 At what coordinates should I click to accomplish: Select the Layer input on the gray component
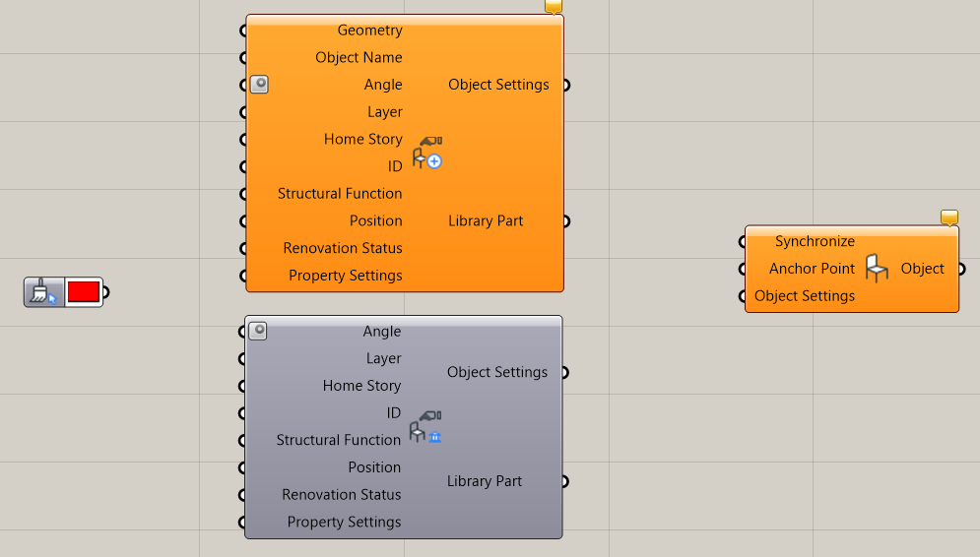point(384,358)
